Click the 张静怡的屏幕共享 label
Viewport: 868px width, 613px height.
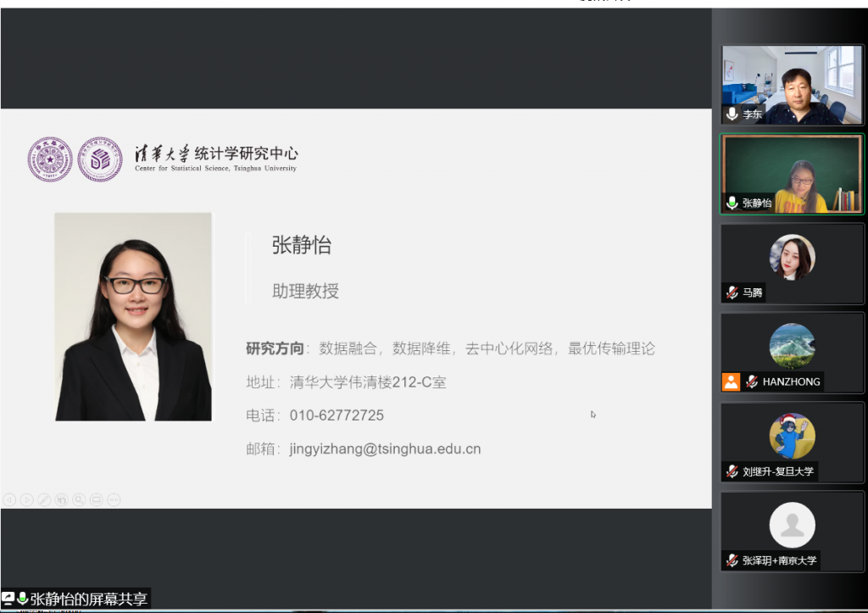click(x=88, y=599)
